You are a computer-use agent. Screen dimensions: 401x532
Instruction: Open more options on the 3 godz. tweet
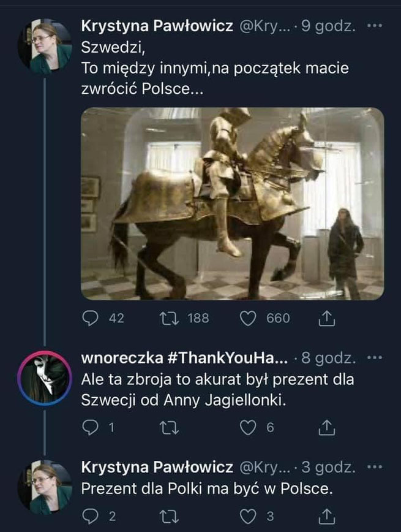[373, 468]
